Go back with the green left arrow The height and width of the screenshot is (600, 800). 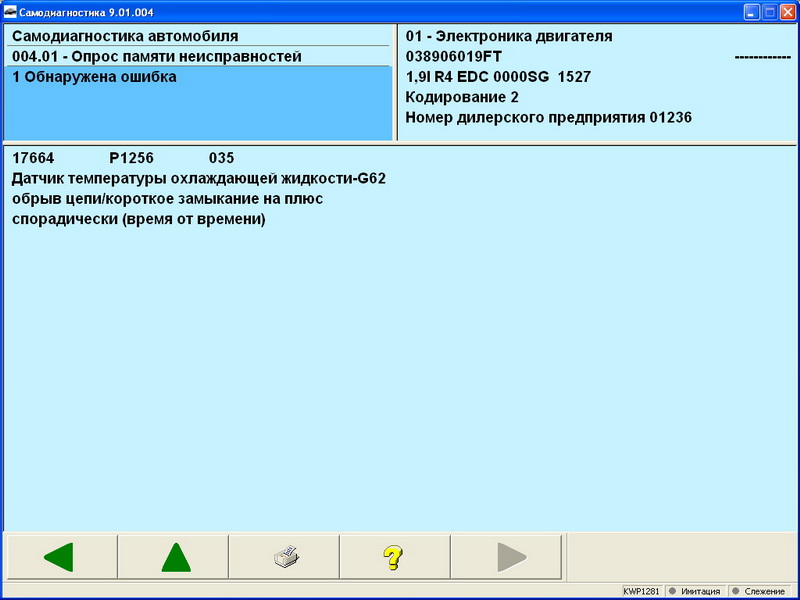pyautogui.click(x=61, y=557)
